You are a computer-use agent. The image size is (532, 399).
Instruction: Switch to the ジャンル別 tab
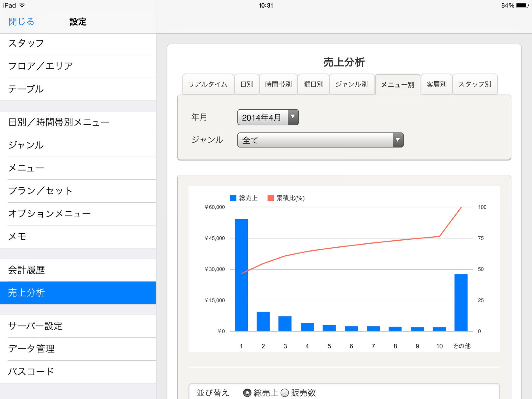click(352, 84)
